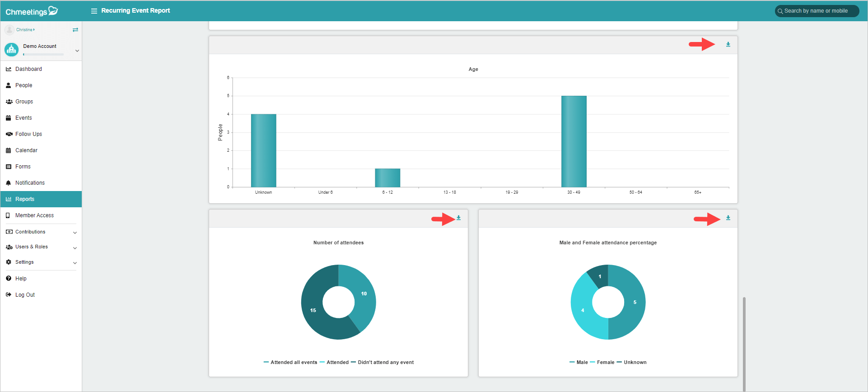
Task: Click the Events calendar icon
Action: click(x=9, y=118)
